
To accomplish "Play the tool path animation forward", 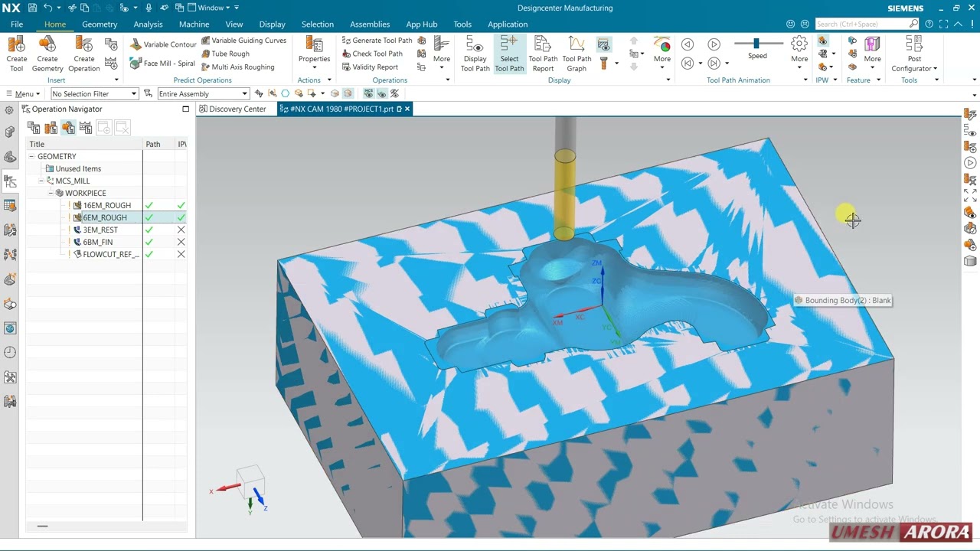I will pyautogui.click(x=714, y=44).
